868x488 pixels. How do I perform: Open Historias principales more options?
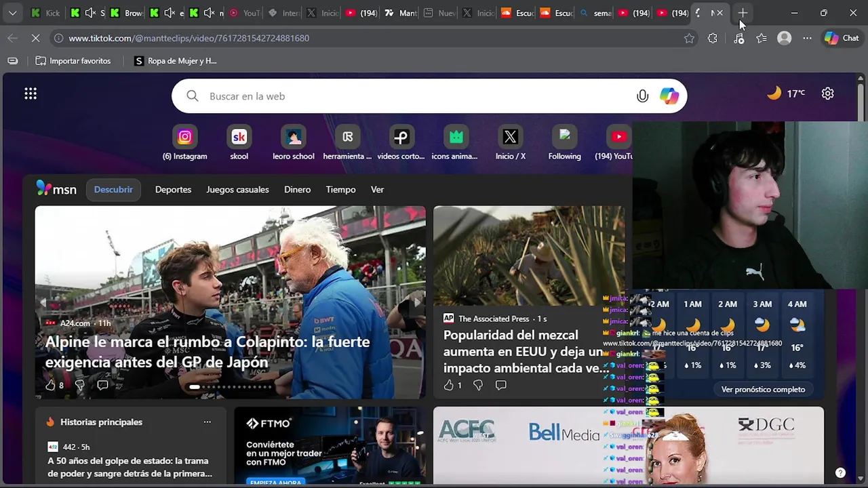click(207, 422)
